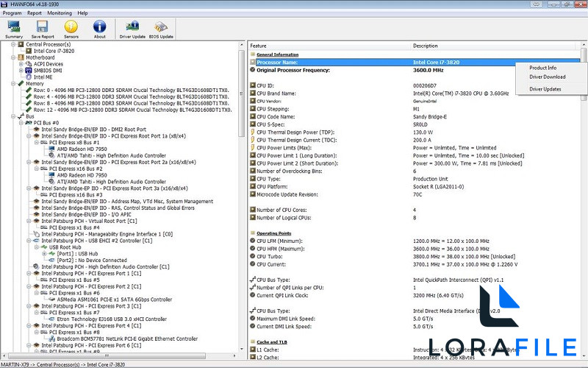Select [Port1] : USB Hub entry
The image size is (588, 368).
coord(77,253)
